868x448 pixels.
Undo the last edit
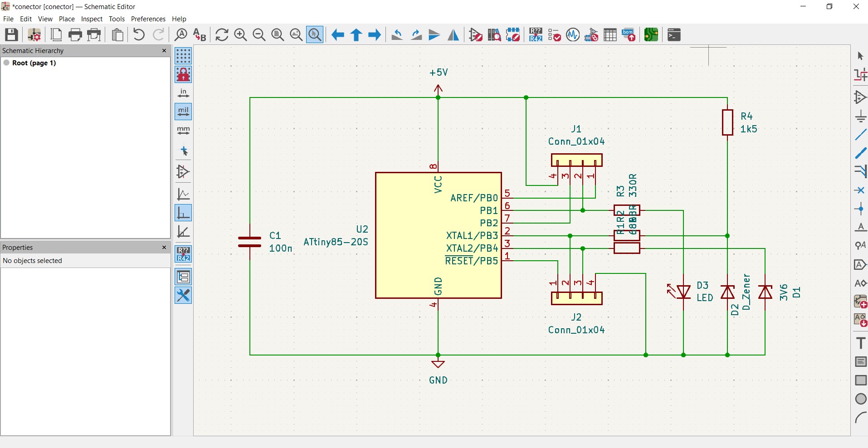(139, 34)
